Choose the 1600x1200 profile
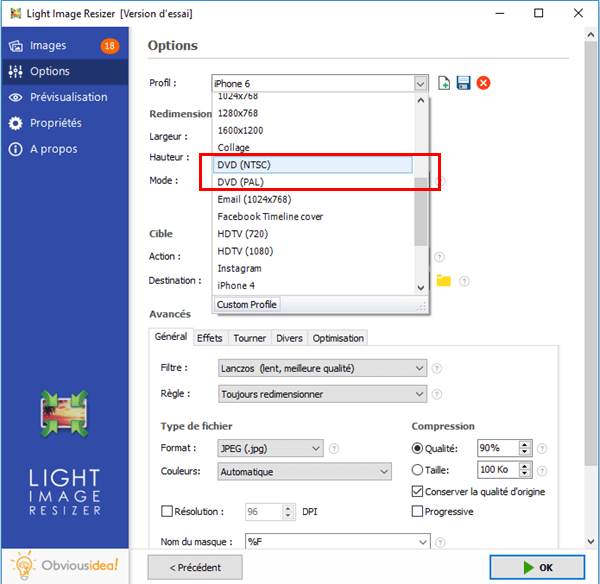The width and height of the screenshot is (600, 584). (313, 131)
